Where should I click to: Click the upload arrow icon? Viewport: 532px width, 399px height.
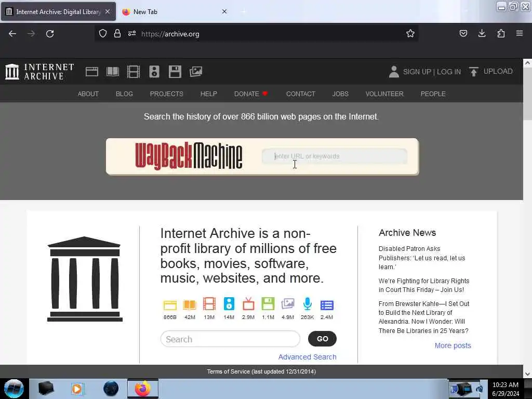(474, 72)
